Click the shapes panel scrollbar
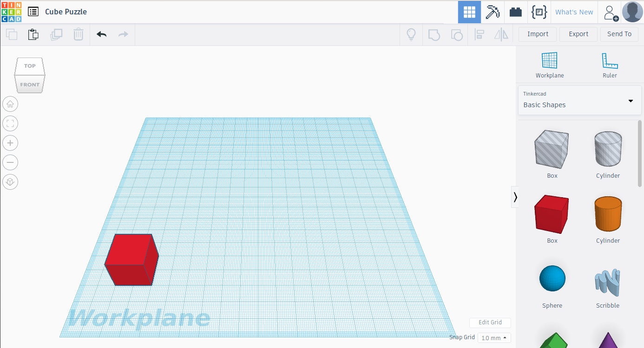The height and width of the screenshot is (348, 644). coord(640,154)
